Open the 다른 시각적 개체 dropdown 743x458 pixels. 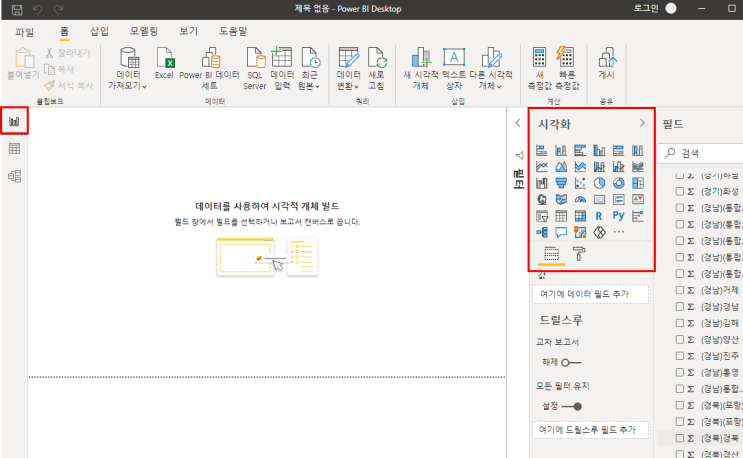coord(491,69)
